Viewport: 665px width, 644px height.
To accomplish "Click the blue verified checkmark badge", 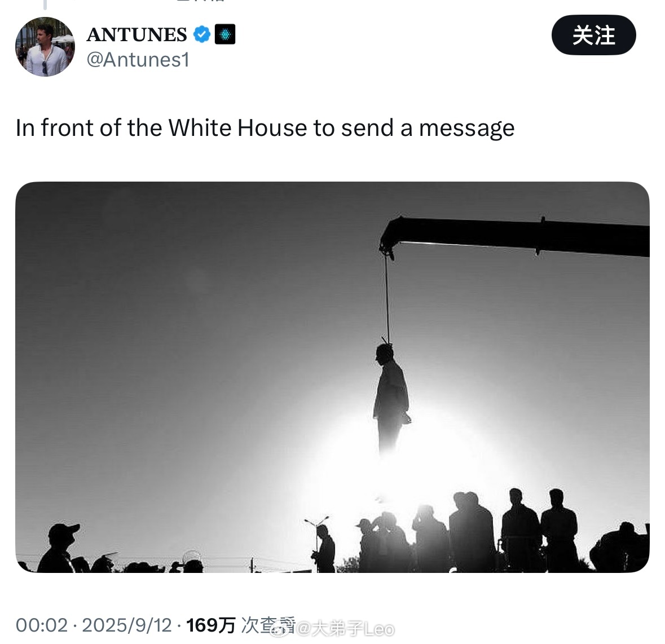I will click(x=202, y=34).
